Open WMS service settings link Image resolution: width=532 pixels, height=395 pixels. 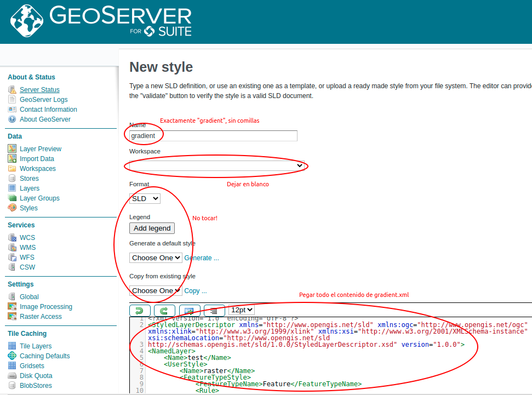(27, 248)
